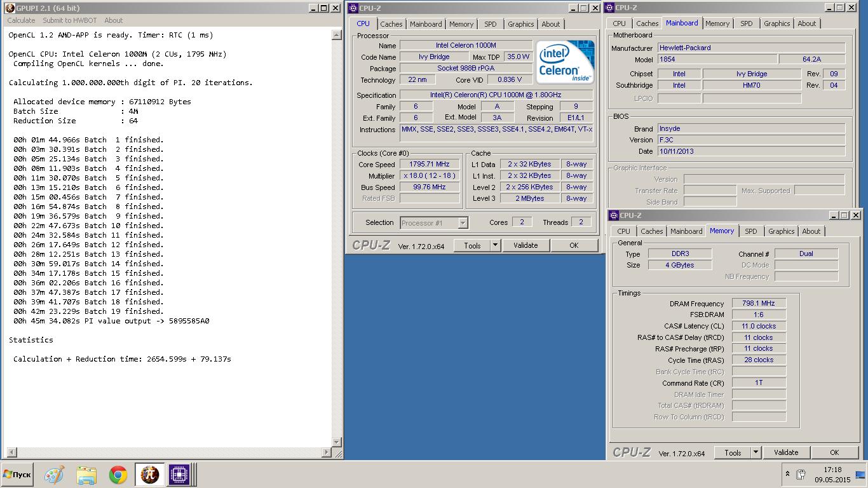Image resolution: width=868 pixels, height=488 pixels.
Task: Click Tools button in CPU tab window
Action: [472, 245]
